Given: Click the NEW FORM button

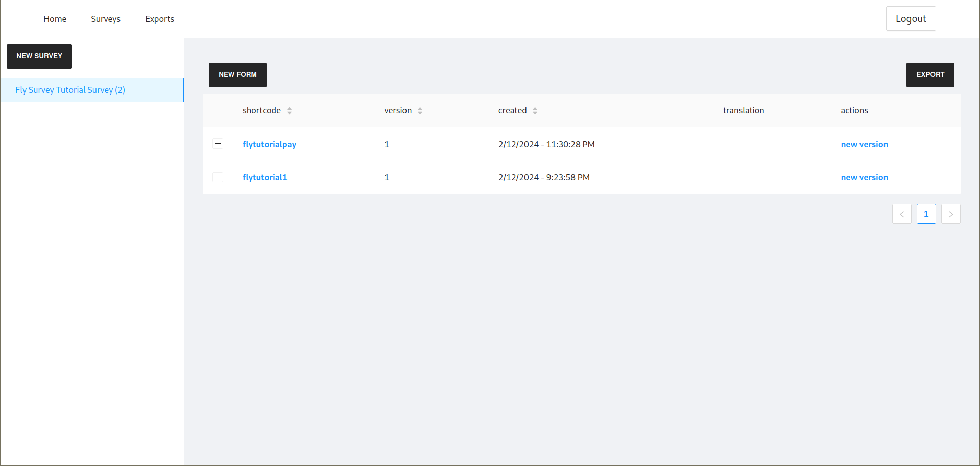Looking at the screenshot, I should (x=237, y=75).
